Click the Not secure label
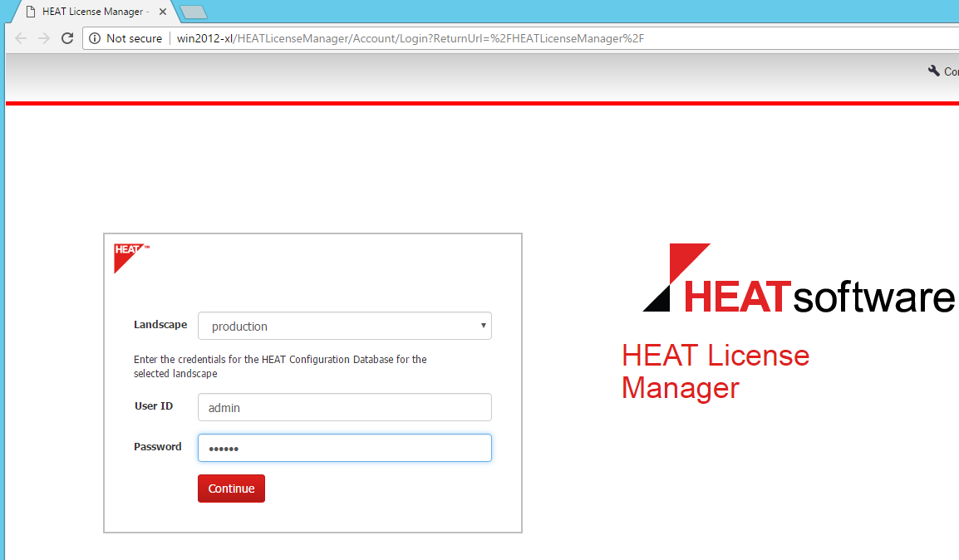959x560 pixels. [133, 38]
